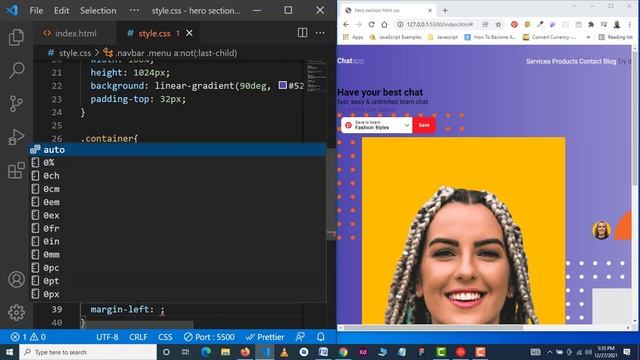Viewport: 640px width, 360px height.
Task: Choose the 0em suggestion
Action: click(x=177, y=202)
